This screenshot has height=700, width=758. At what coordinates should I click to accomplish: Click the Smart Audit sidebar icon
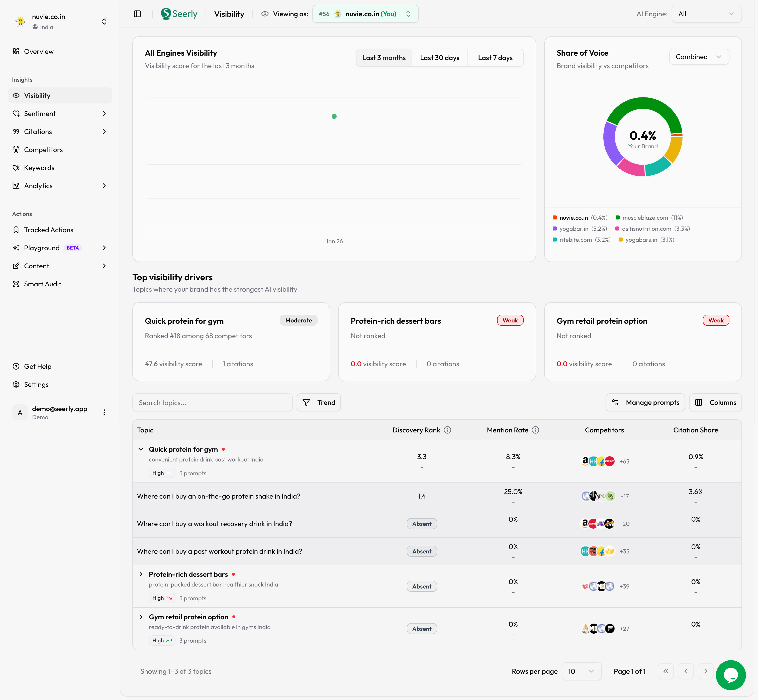(16, 284)
